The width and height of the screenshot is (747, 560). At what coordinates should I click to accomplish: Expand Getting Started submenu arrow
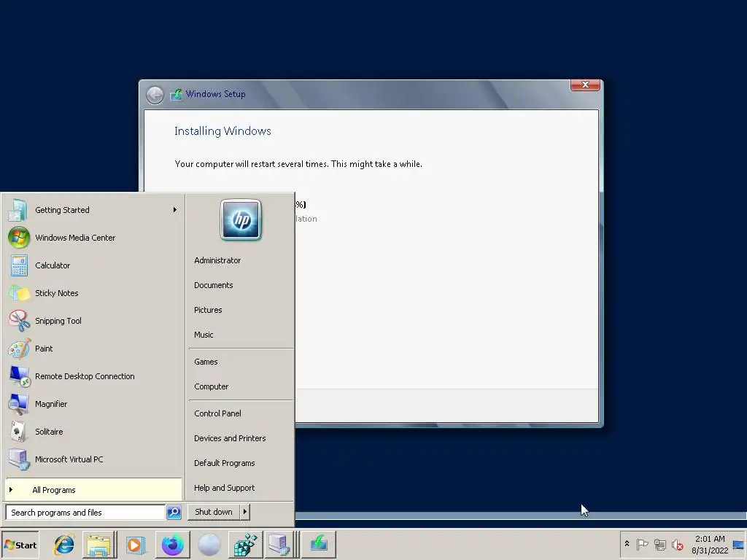pos(175,209)
